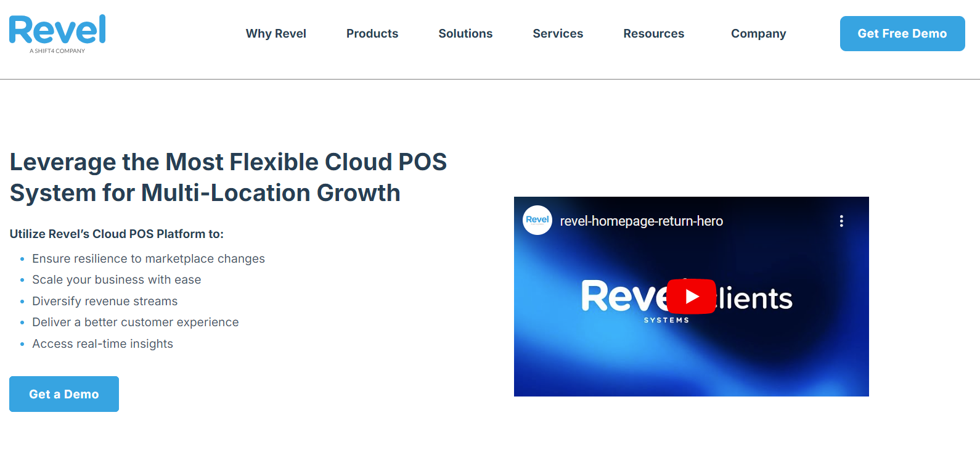Click the heading 'Leverage the Most Flexible Cloud POS'
Viewport: 980px width, 452px height.
228,162
